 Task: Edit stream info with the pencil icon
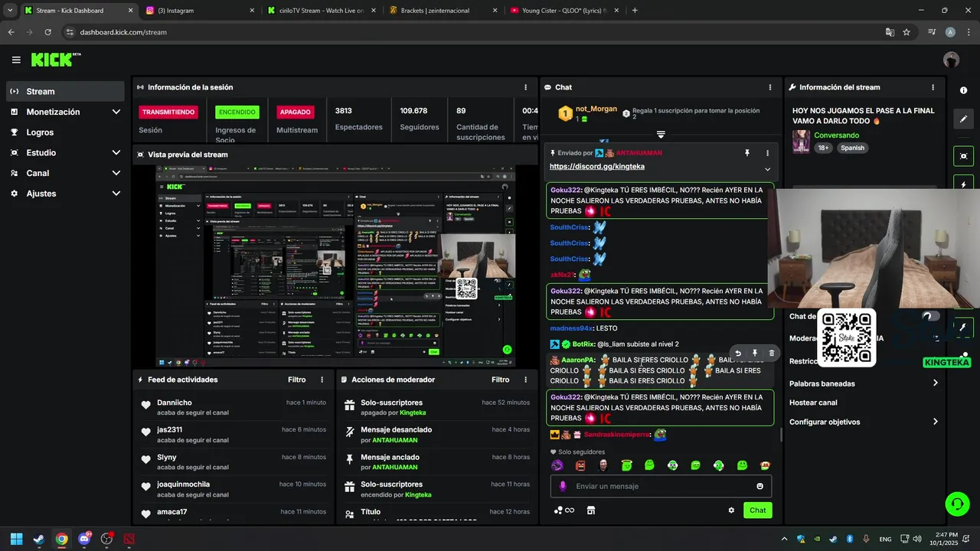click(x=963, y=119)
